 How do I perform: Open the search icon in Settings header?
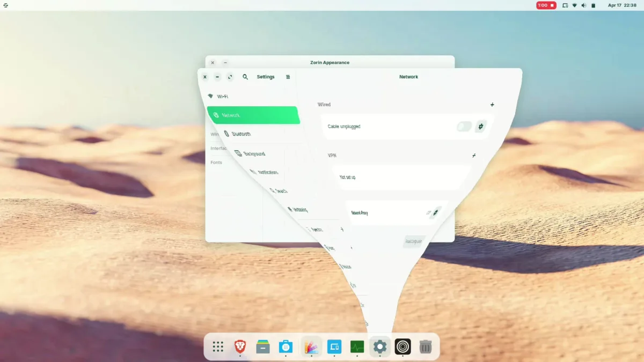pyautogui.click(x=245, y=77)
